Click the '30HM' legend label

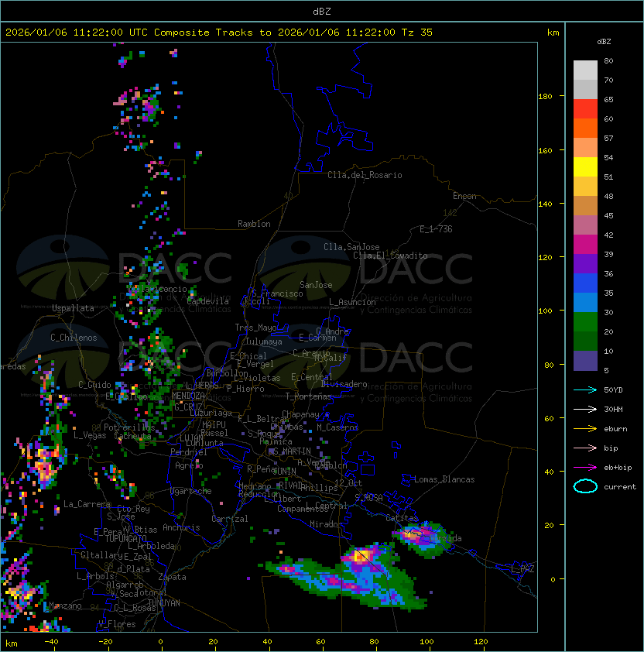tap(613, 410)
